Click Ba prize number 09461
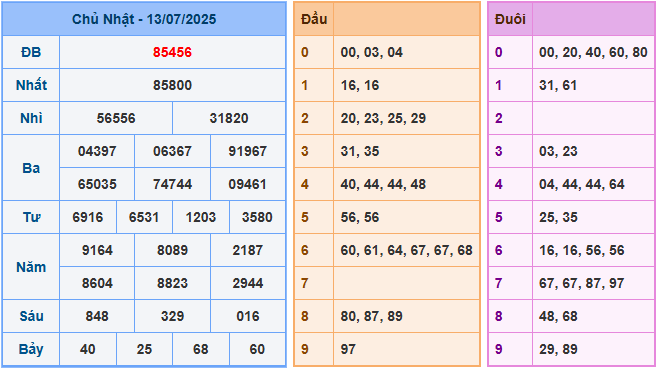The height and width of the screenshot is (368, 658). pos(248,184)
